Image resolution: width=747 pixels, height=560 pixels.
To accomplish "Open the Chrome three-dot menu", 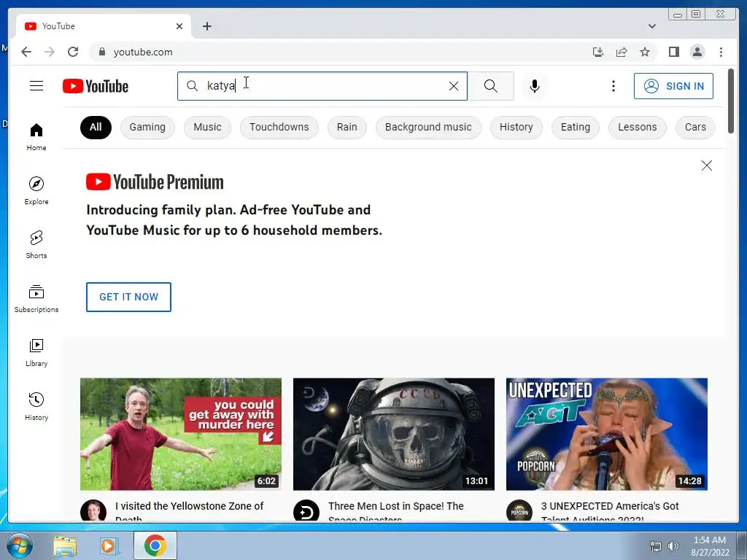I will click(x=721, y=52).
